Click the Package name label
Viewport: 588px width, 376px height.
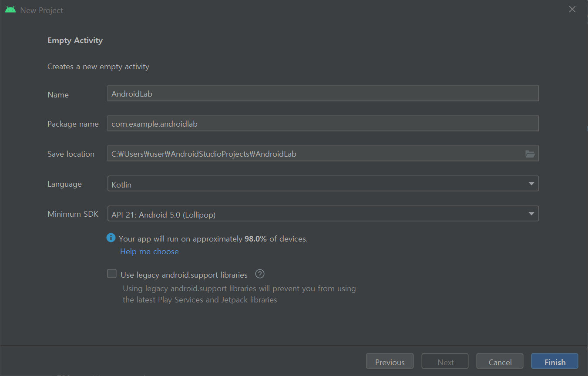pyautogui.click(x=73, y=124)
